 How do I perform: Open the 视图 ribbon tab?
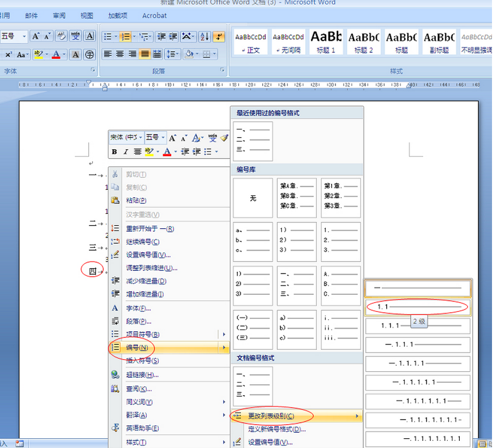pyautogui.click(x=87, y=16)
